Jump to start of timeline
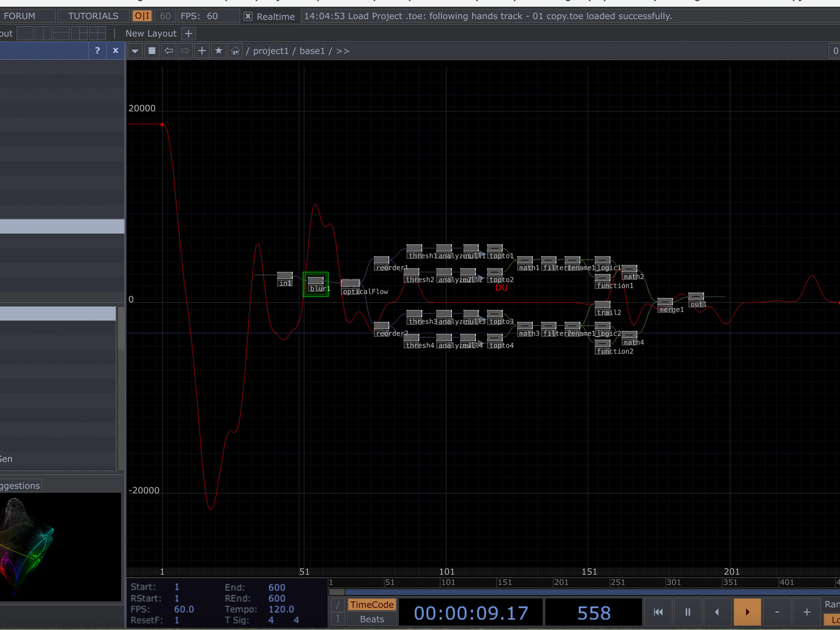This screenshot has width=840, height=630. pos(658,612)
